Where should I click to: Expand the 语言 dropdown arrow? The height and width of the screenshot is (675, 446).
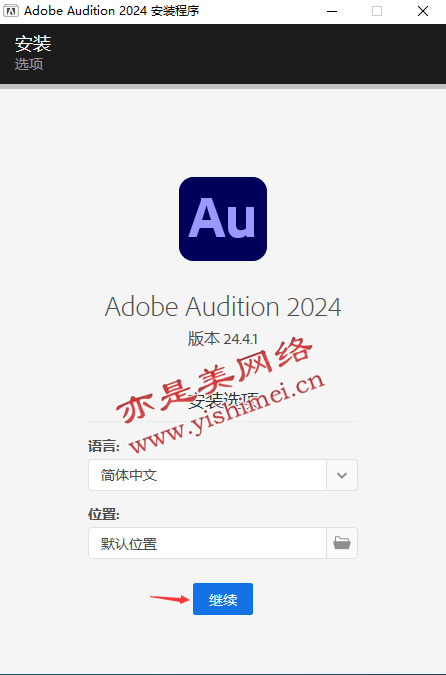tap(342, 475)
